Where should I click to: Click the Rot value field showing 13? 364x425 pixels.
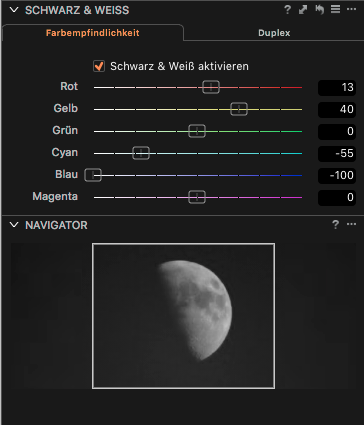(x=337, y=87)
